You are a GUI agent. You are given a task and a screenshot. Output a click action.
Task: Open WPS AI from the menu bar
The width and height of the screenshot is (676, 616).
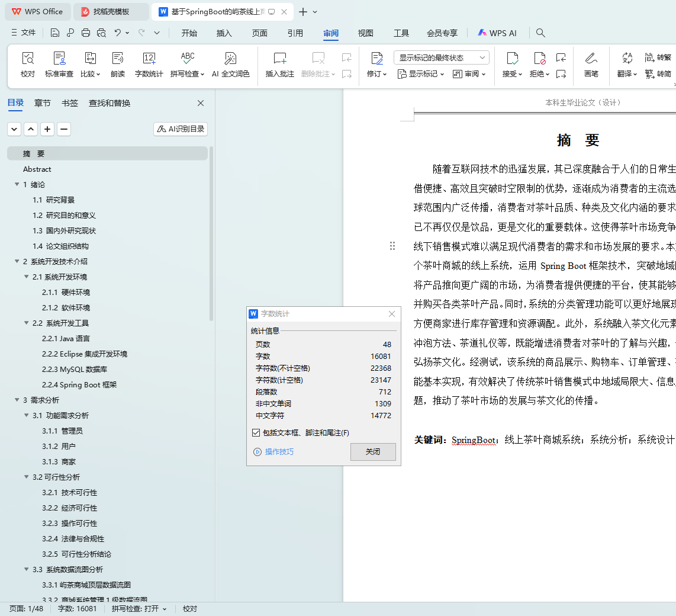tap(497, 33)
